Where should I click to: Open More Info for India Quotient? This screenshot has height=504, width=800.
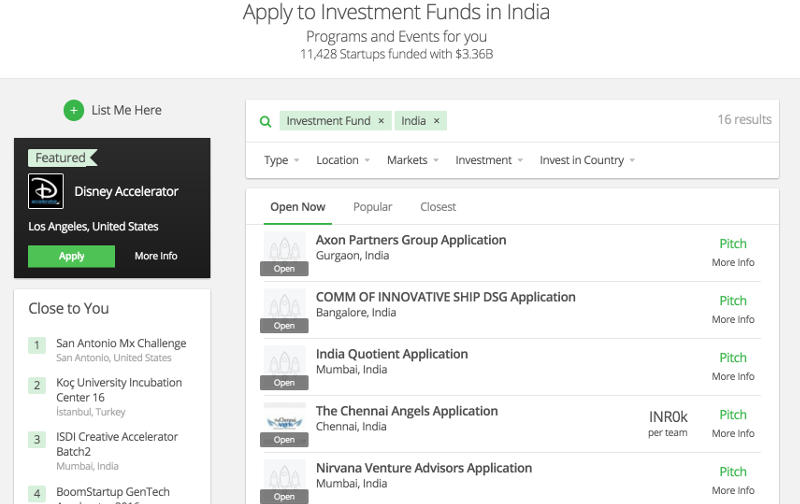click(733, 376)
